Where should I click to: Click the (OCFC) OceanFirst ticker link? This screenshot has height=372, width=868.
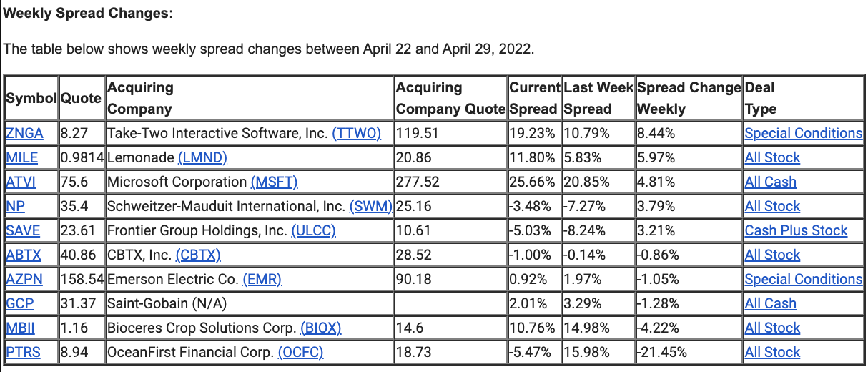[300, 353]
